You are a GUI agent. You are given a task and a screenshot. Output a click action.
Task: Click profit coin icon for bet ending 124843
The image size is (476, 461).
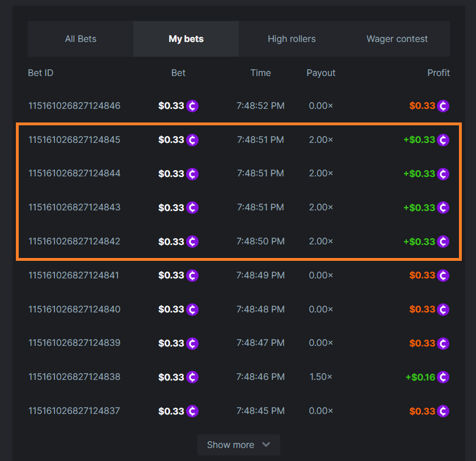coord(443,208)
